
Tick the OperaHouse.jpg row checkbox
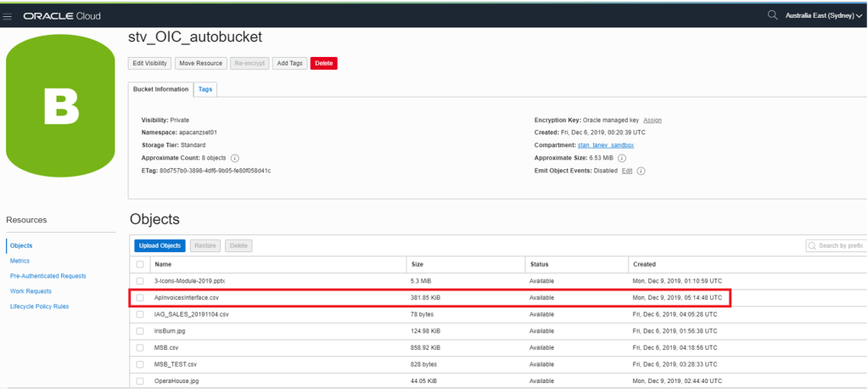tap(140, 381)
